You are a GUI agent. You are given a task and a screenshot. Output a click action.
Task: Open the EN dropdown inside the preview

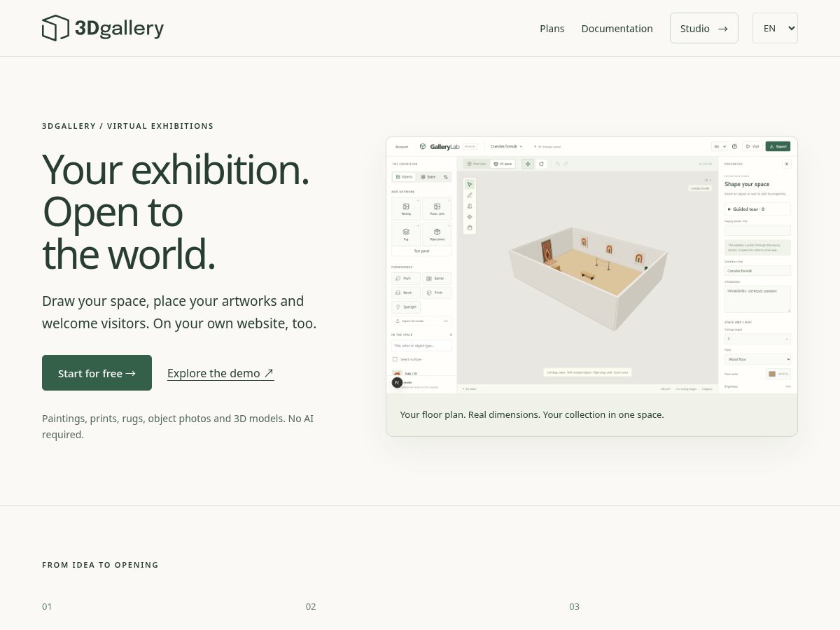tap(719, 146)
